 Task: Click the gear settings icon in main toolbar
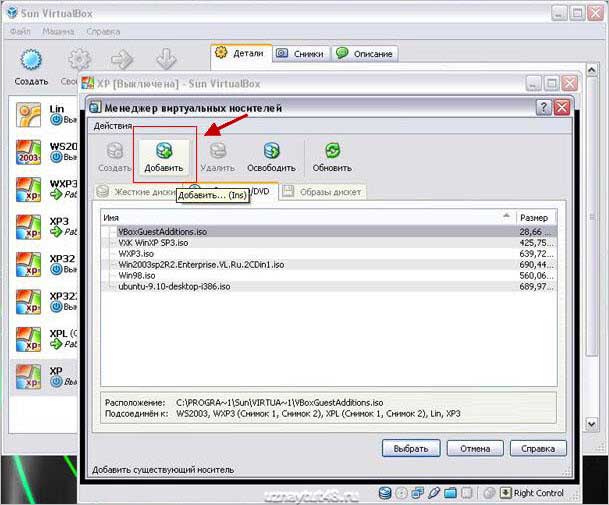pos(79,59)
